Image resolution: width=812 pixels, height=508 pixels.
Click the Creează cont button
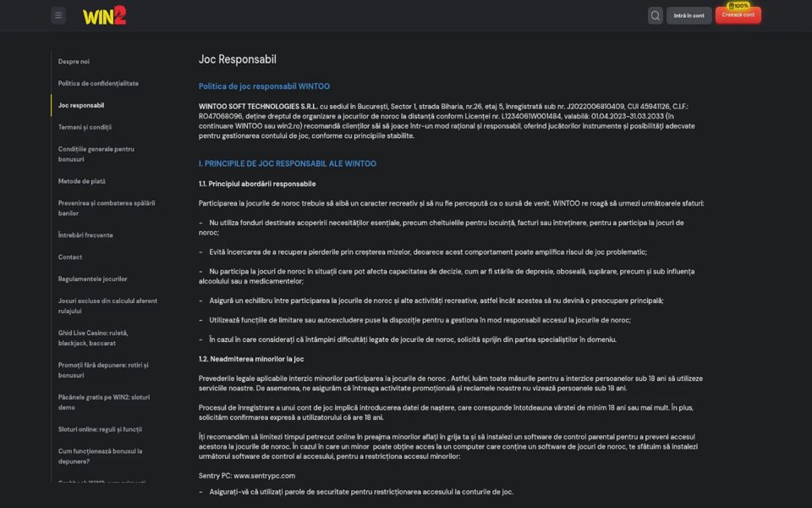738,15
